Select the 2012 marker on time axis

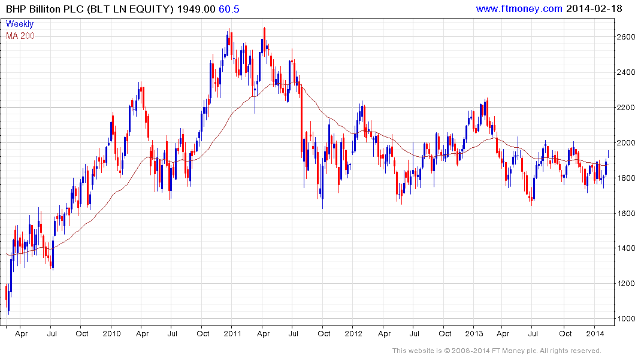[x=353, y=333]
